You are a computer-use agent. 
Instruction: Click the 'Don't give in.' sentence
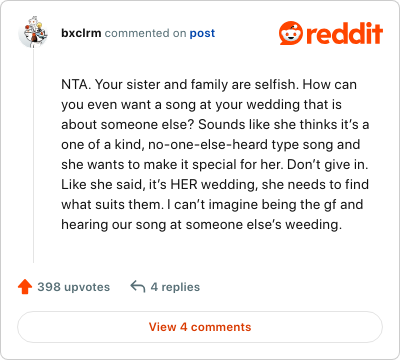coord(328,164)
